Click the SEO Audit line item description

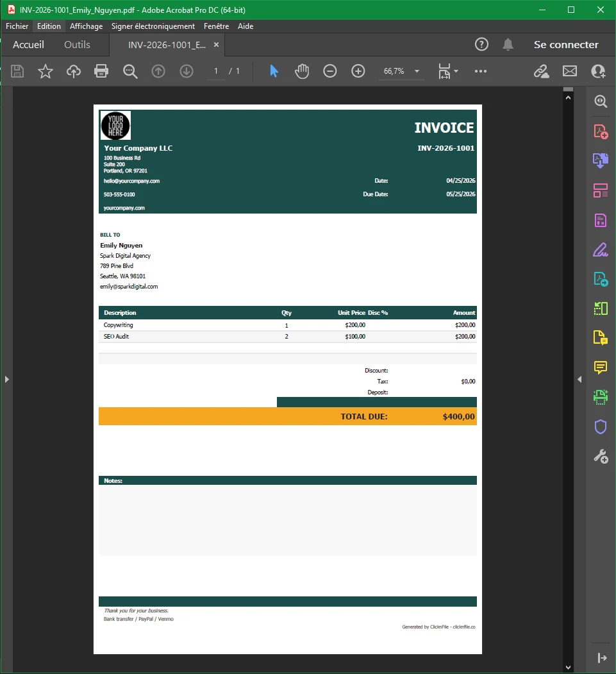pos(116,336)
